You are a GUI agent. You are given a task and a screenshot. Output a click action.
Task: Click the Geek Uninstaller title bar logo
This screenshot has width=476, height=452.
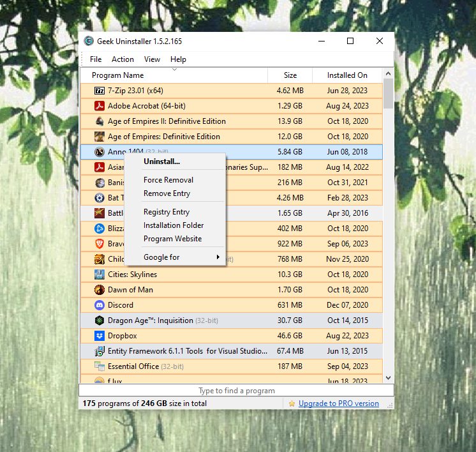click(89, 41)
